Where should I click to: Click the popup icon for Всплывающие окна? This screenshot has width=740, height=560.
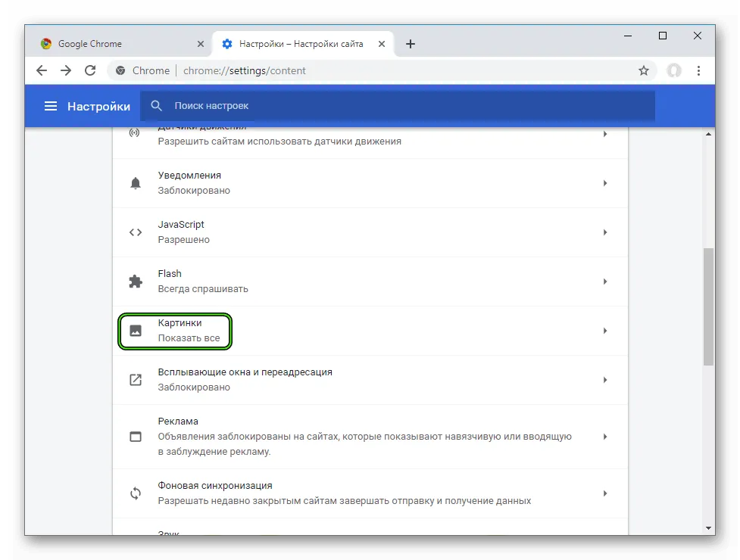coord(136,379)
